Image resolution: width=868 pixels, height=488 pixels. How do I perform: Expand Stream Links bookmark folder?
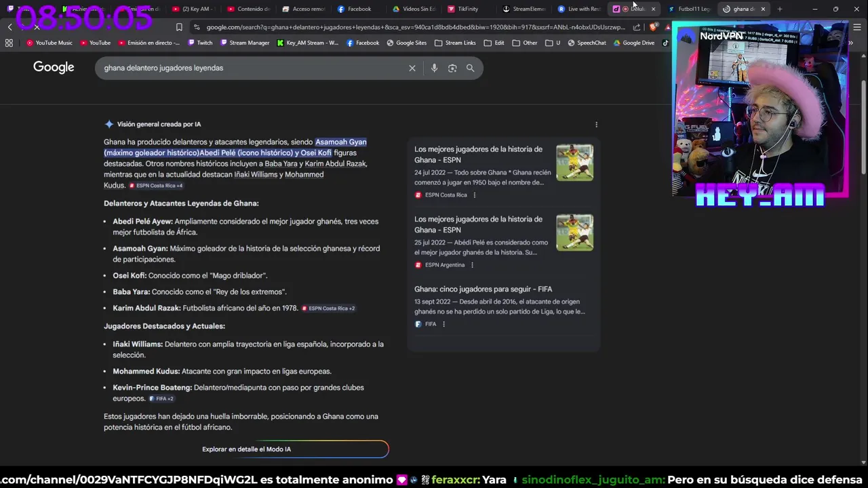(x=455, y=43)
